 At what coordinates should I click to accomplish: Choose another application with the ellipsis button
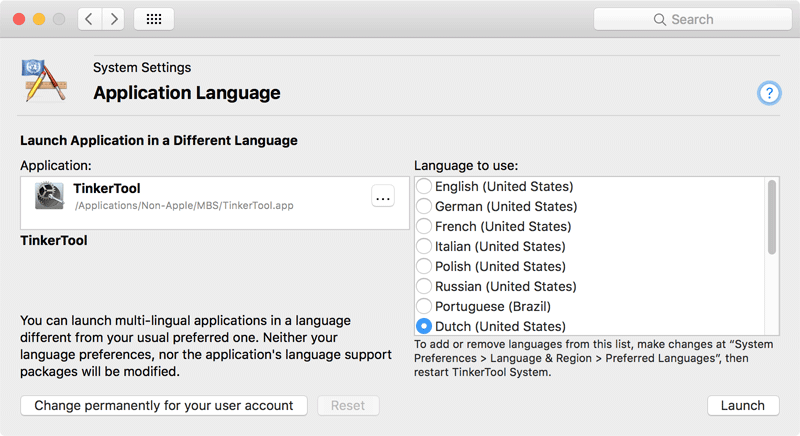tap(383, 196)
